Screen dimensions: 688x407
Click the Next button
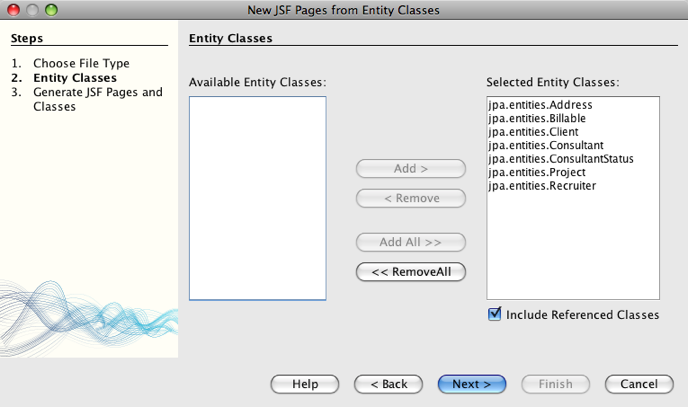(x=471, y=384)
